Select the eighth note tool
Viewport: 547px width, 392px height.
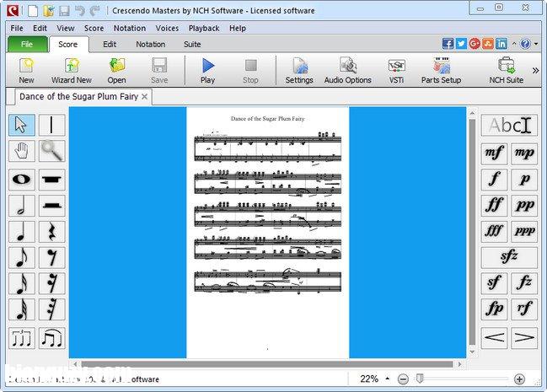coord(22,257)
